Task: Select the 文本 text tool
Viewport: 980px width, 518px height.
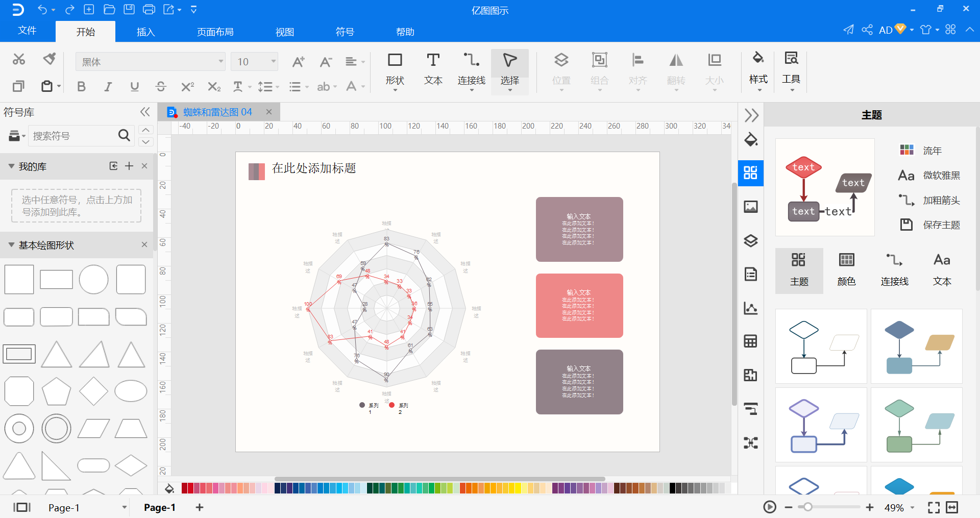Action: [433, 69]
